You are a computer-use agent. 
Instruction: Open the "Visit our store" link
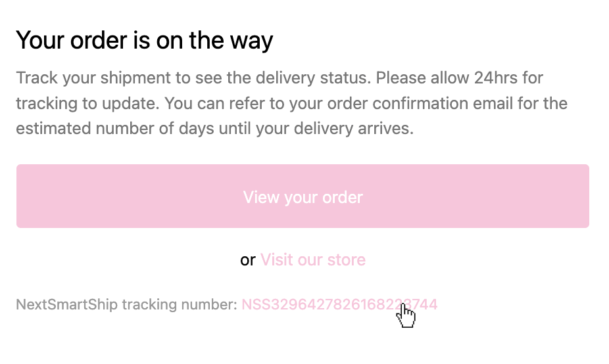313,260
